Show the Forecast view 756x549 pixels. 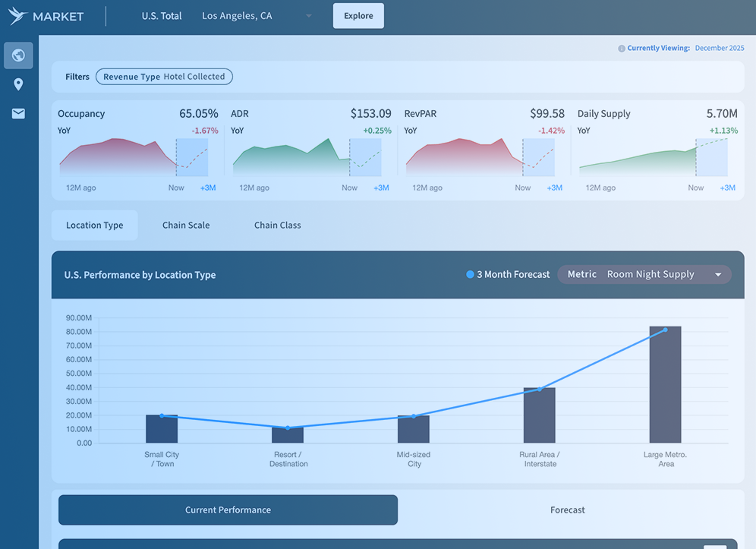567,510
